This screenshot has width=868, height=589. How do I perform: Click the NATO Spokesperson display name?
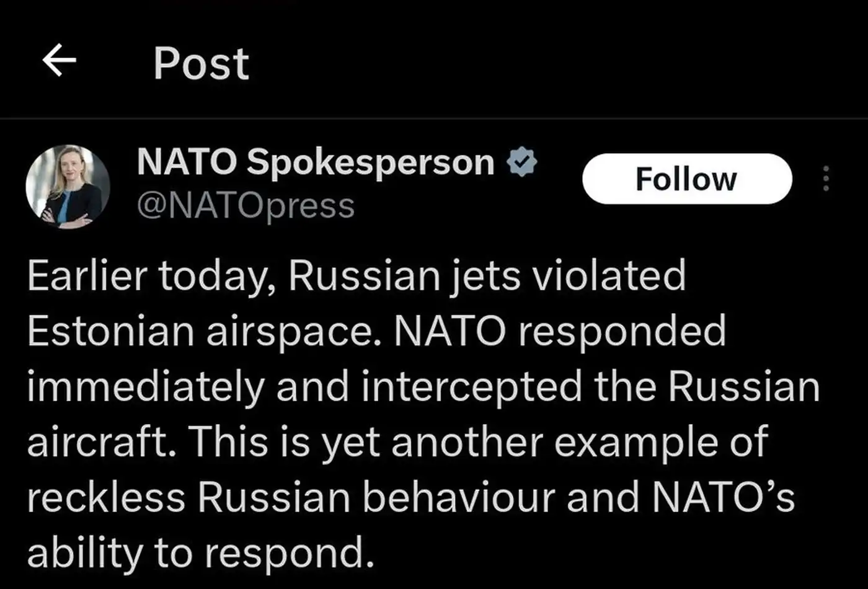click(315, 162)
